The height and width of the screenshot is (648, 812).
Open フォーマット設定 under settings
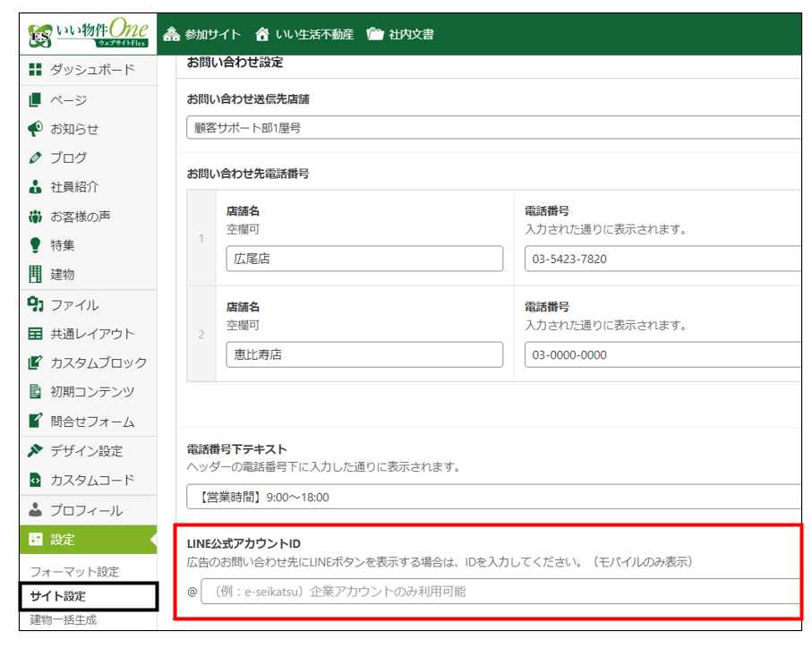click(x=74, y=572)
